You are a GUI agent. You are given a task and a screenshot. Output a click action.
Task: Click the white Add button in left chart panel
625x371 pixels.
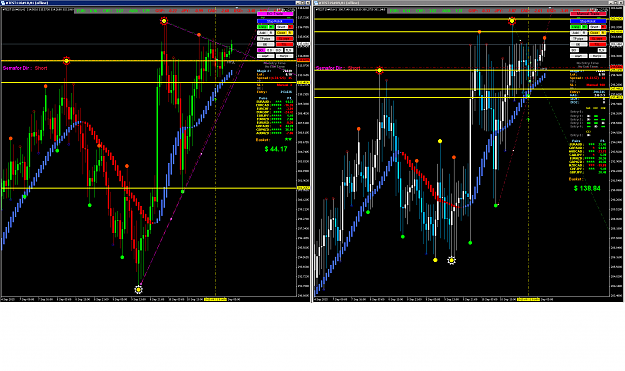265,33
